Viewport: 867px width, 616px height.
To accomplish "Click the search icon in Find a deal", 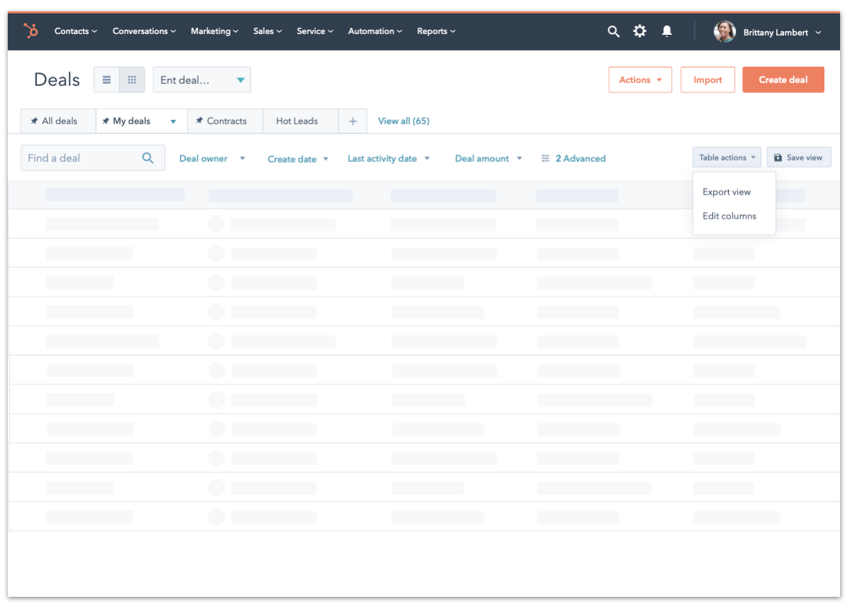I will coord(148,158).
